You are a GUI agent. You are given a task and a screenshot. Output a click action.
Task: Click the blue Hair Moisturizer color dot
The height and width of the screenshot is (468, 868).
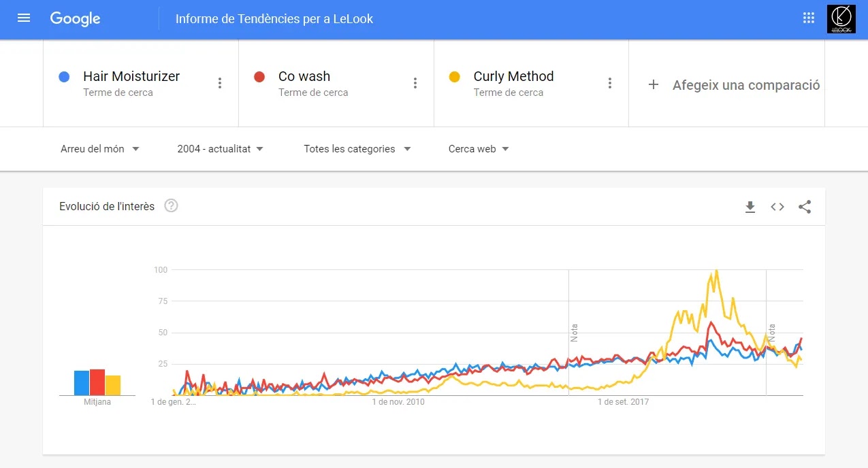tap(65, 77)
